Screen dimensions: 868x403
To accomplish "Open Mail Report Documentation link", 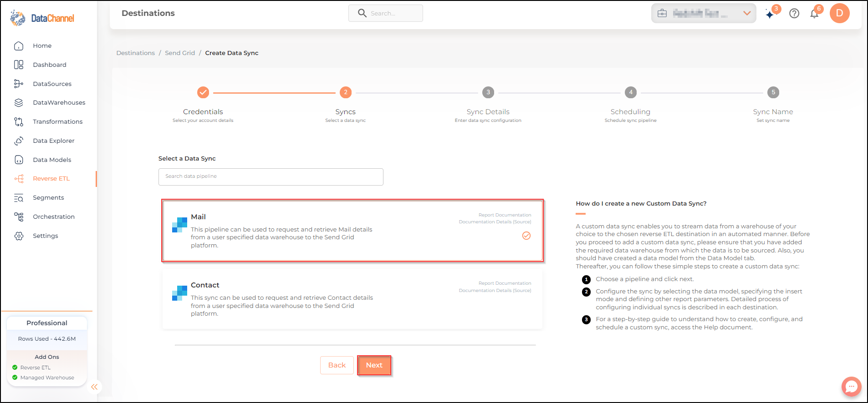I will 505,215.
